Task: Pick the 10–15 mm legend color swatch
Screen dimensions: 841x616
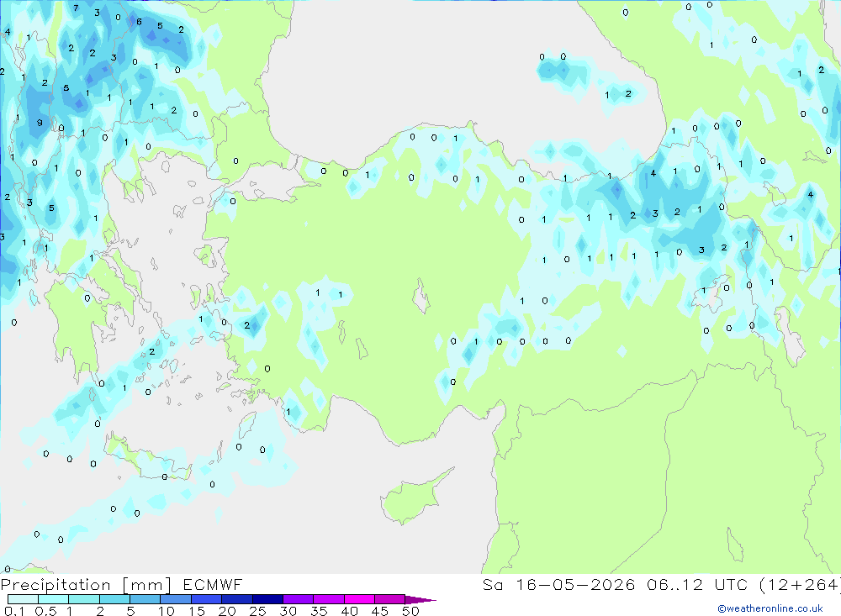Action: (x=176, y=599)
